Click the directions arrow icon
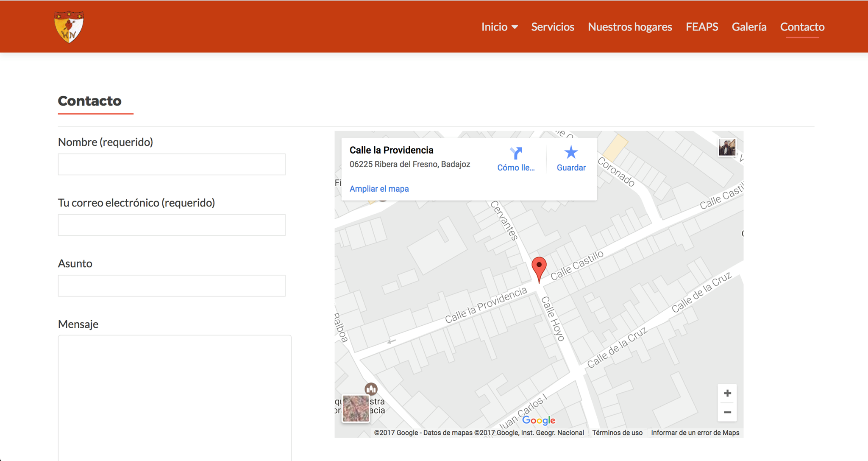Screen dimensions: 868x461 (516, 153)
